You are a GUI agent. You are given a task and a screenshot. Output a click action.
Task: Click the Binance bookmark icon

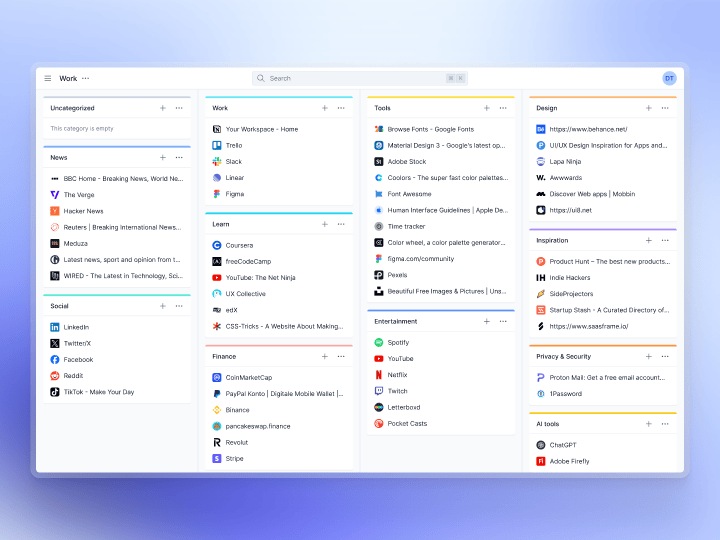[x=217, y=410]
